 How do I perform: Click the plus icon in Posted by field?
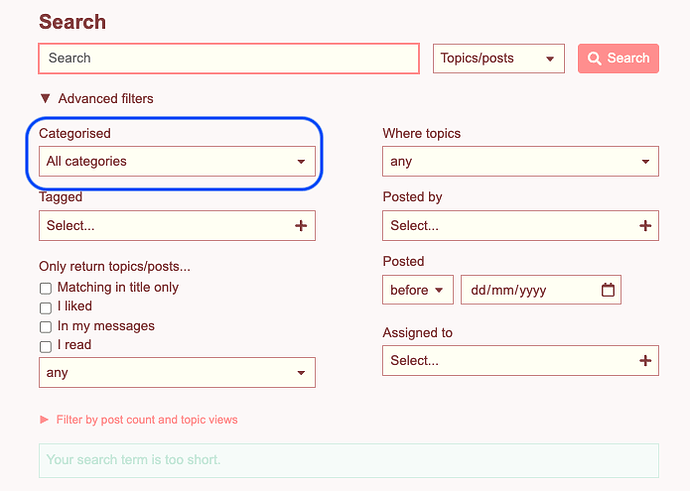645,226
